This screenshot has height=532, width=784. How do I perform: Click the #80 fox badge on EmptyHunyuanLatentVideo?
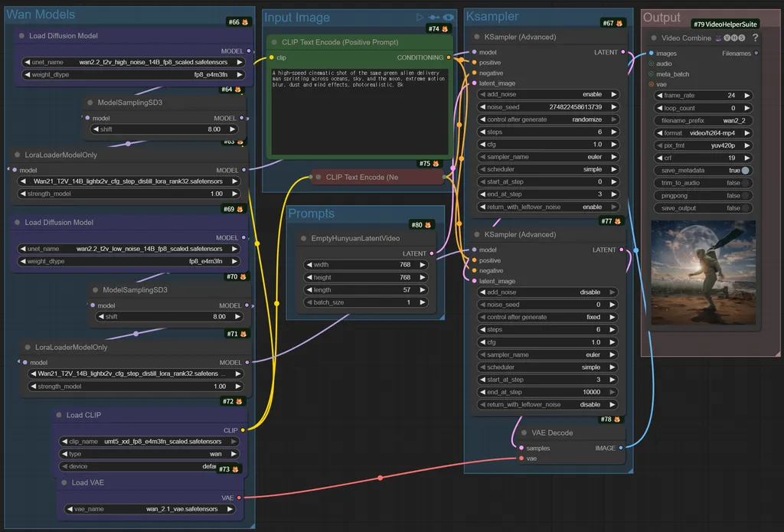(x=422, y=225)
